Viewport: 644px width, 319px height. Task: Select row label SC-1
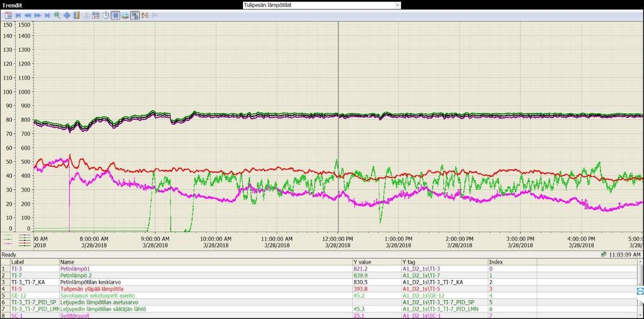(x=16, y=316)
